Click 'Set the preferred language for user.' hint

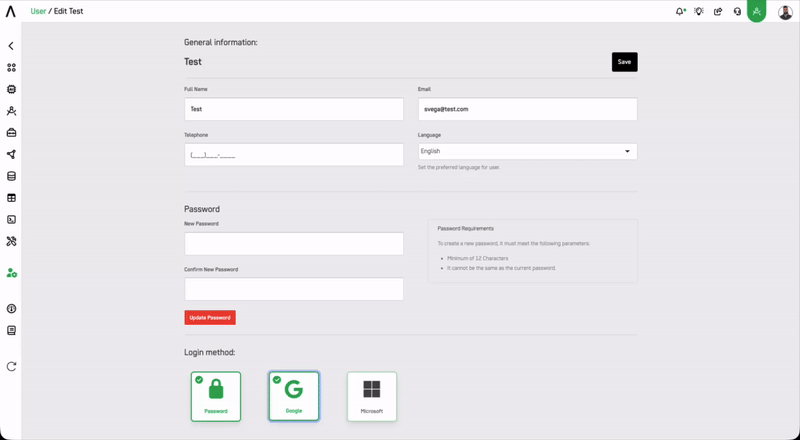pyautogui.click(x=459, y=167)
